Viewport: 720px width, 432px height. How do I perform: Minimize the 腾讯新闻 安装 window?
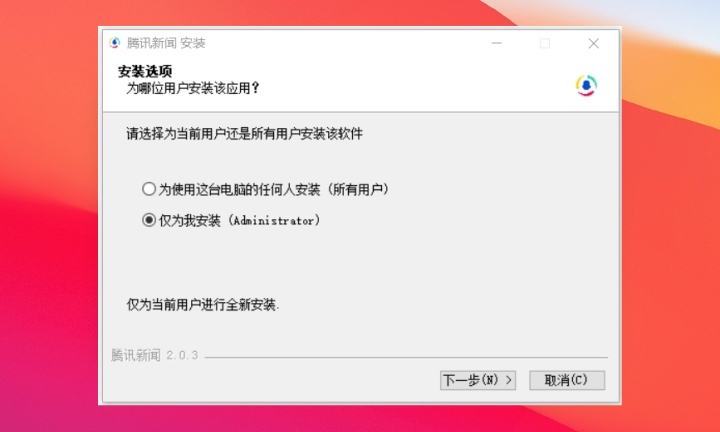click(x=496, y=43)
